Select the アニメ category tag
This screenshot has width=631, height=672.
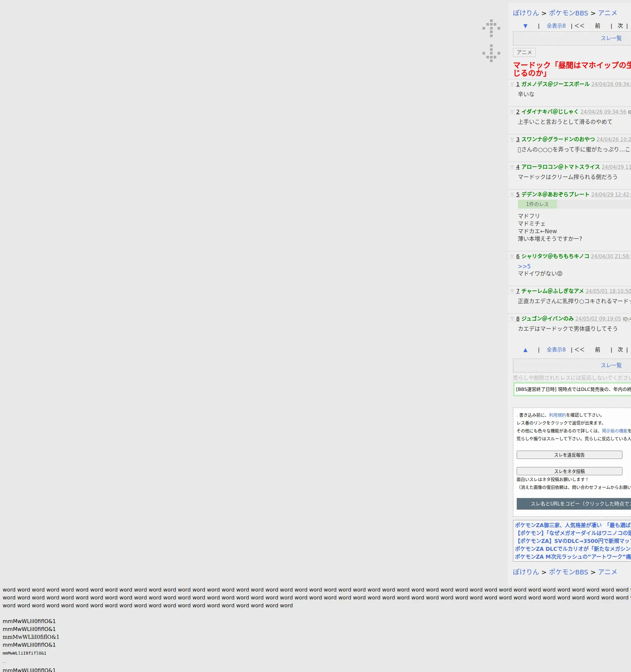[x=524, y=53]
